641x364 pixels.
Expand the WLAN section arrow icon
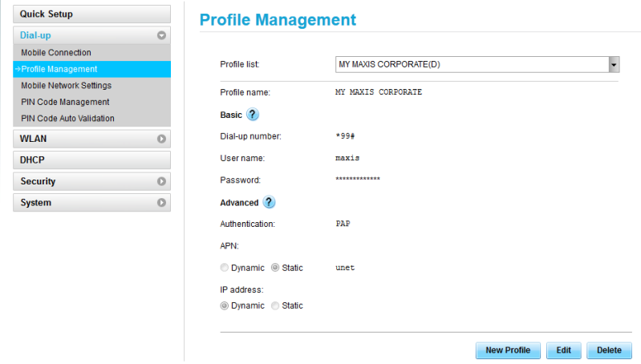pyautogui.click(x=161, y=139)
